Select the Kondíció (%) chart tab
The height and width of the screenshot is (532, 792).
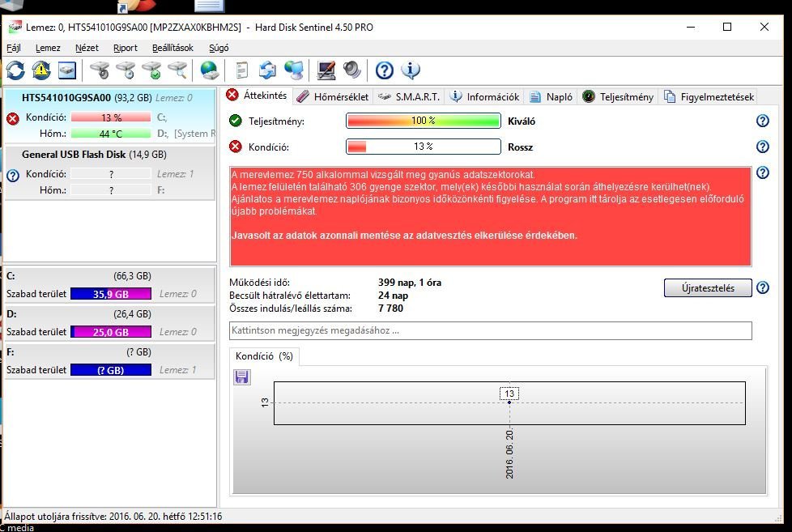click(x=264, y=356)
